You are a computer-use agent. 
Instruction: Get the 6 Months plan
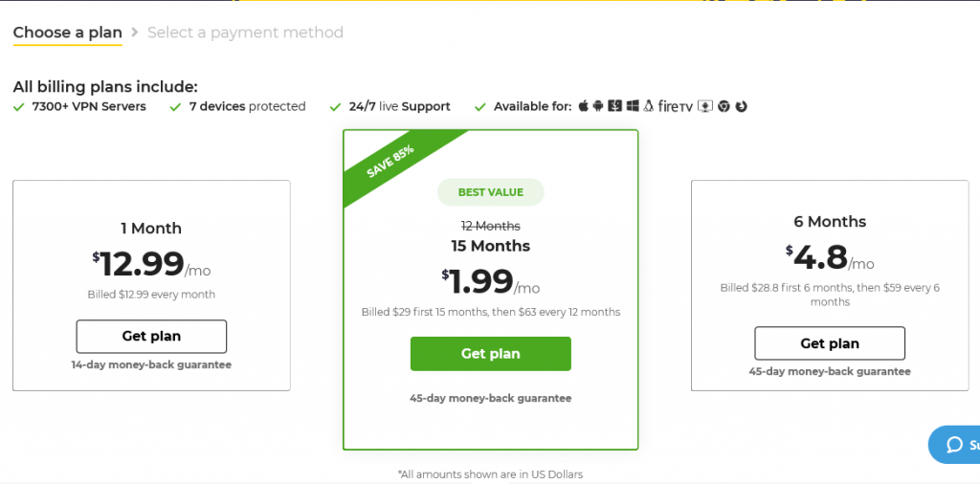point(830,343)
